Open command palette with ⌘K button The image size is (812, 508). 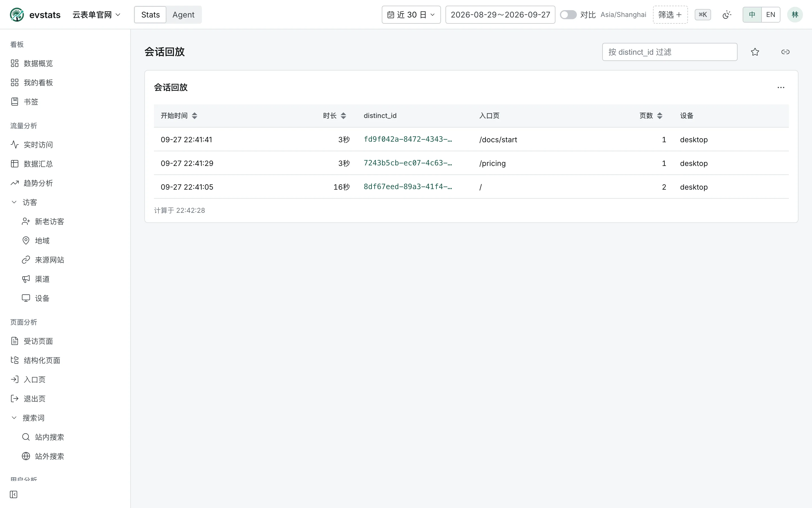point(703,15)
